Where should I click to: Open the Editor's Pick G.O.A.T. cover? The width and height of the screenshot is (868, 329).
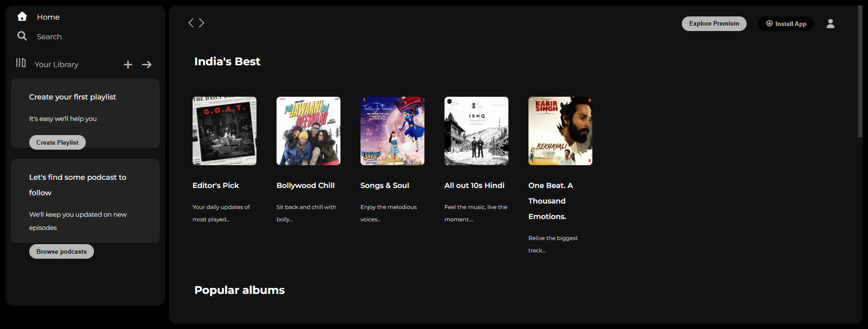[x=225, y=131]
